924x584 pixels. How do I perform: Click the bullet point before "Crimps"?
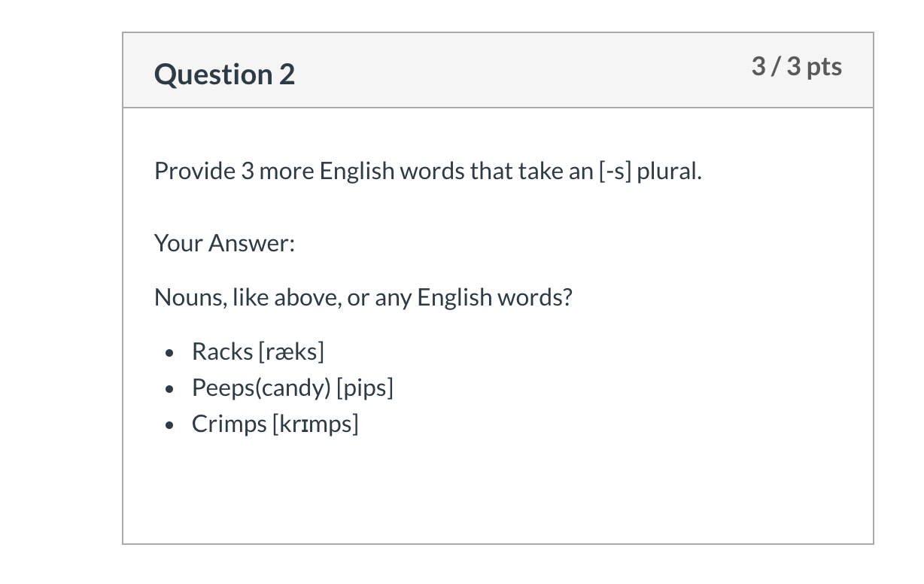(172, 425)
